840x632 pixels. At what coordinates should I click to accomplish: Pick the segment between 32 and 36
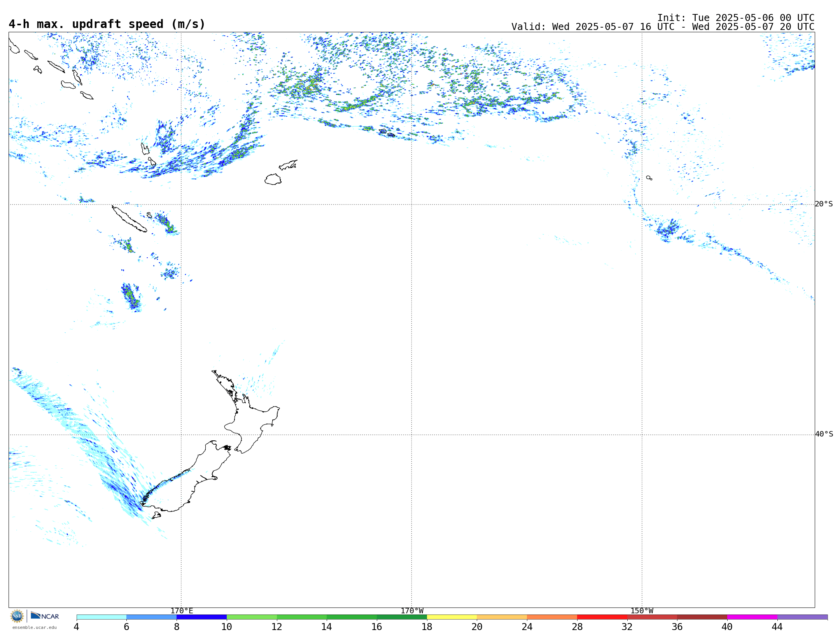pyautogui.click(x=652, y=617)
